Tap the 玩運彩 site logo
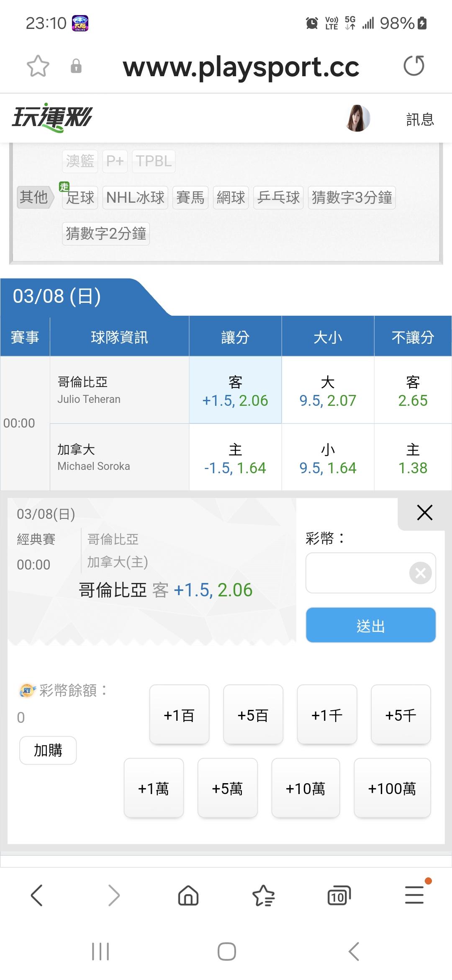Screen dimensions: 452x980 click(x=52, y=117)
